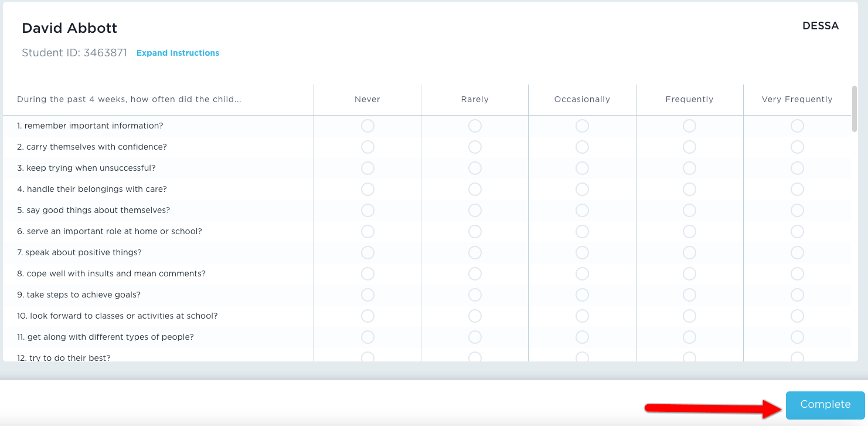This screenshot has width=868, height=426.
Task: Select Frequently for handle belongings with care
Action: [x=689, y=190]
